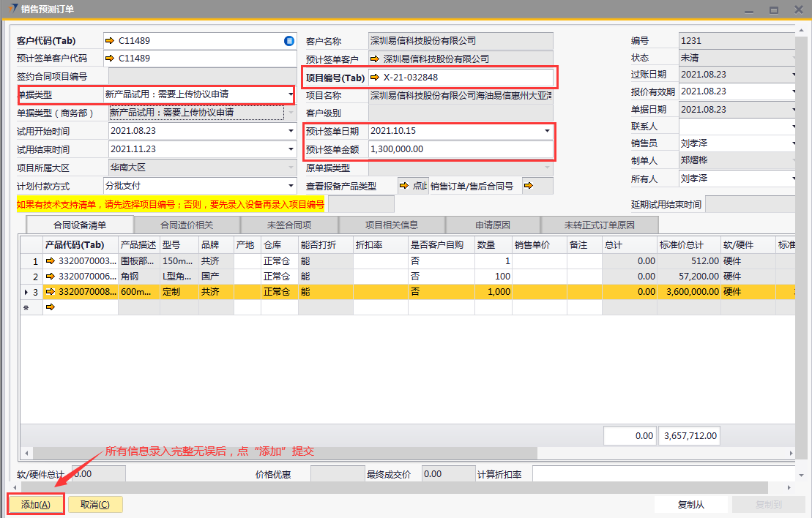Open the 单据类型 dropdown
The height and width of the screenshot is (518, 812).
tap(290, 95)
